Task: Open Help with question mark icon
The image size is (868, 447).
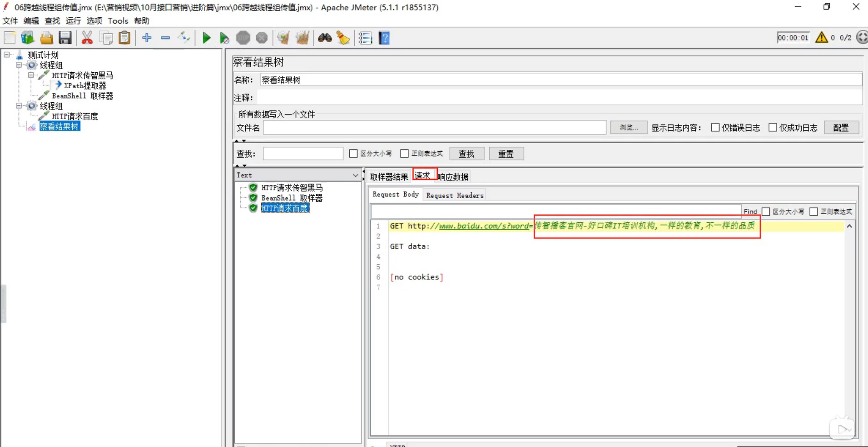Action: (x=384, y=38)
